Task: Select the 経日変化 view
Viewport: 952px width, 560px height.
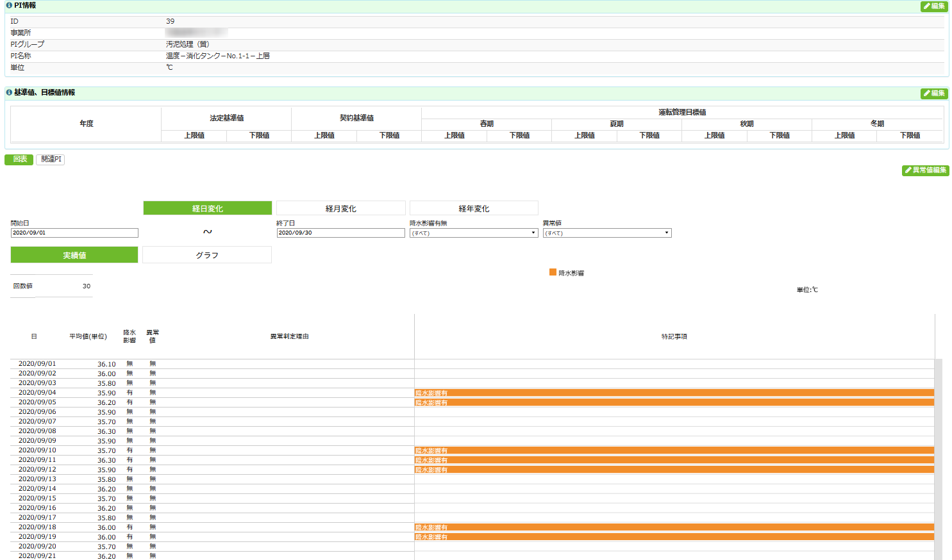Action: coord(208,208)
